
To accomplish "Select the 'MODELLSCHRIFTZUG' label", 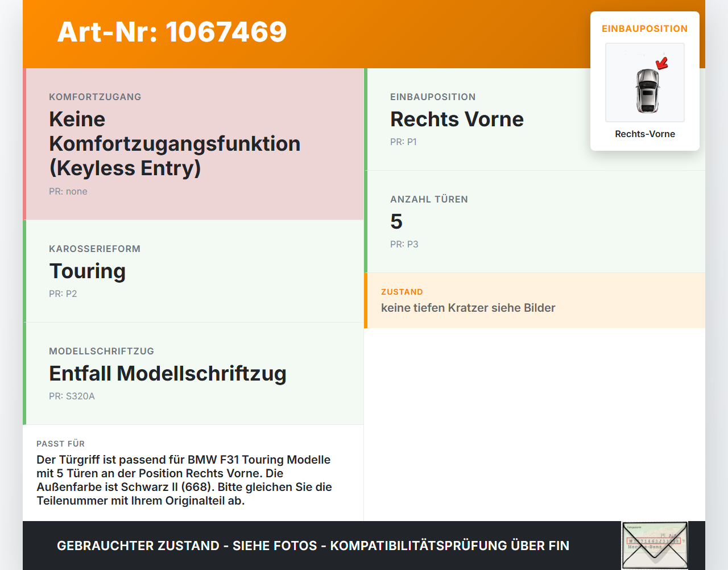I will point(101,352).
